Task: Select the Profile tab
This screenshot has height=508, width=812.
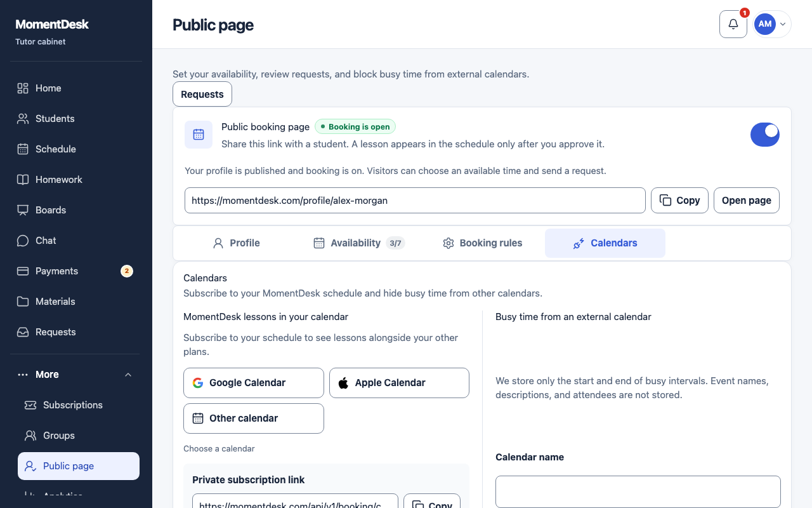Action: pos(236,243)
